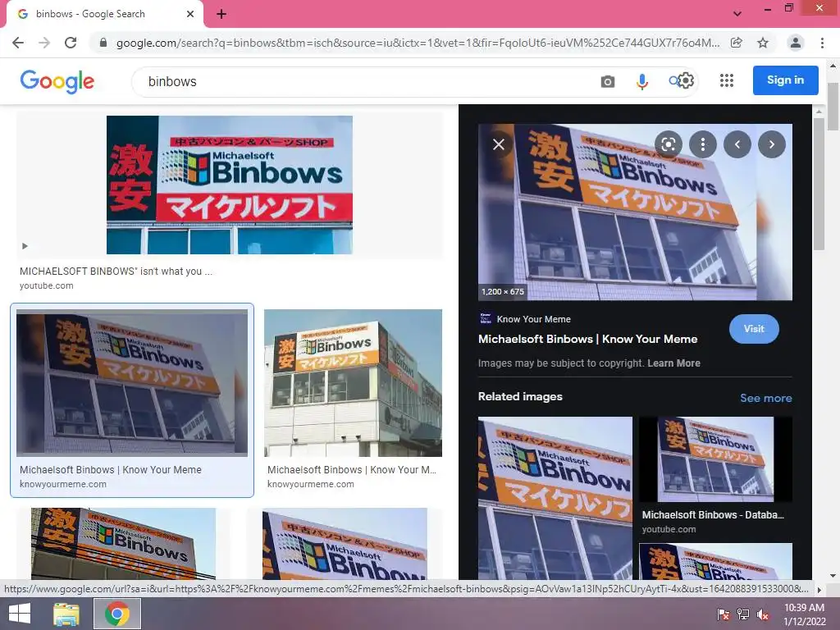Open the Windows Start menu
This screenshot has height=630, width=840.
point(20,614)
